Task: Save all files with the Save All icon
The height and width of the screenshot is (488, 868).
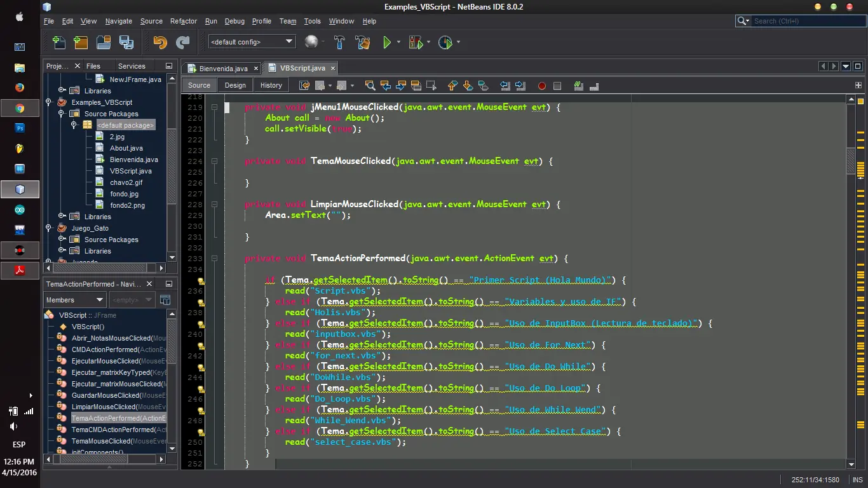Action: [126, 43]
